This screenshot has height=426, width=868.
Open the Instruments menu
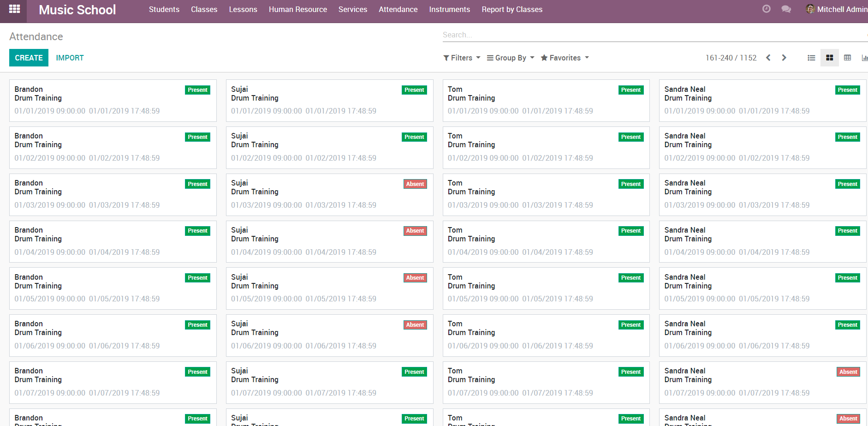(x=449, y=9)
